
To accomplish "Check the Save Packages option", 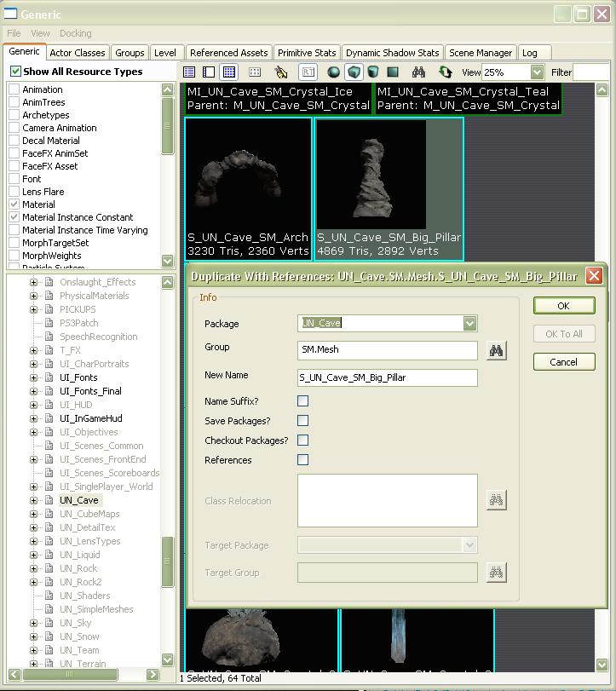I will (x=302, y=421).
